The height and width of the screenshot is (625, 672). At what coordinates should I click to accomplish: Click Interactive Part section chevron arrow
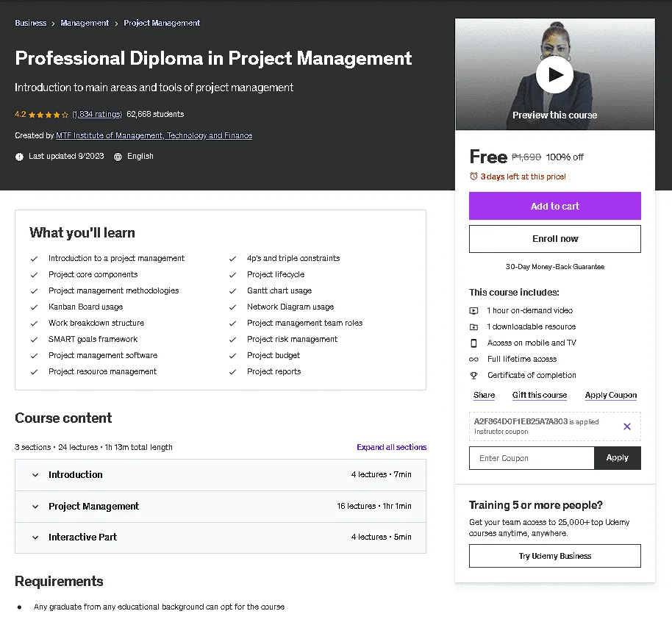pos(35,537)
